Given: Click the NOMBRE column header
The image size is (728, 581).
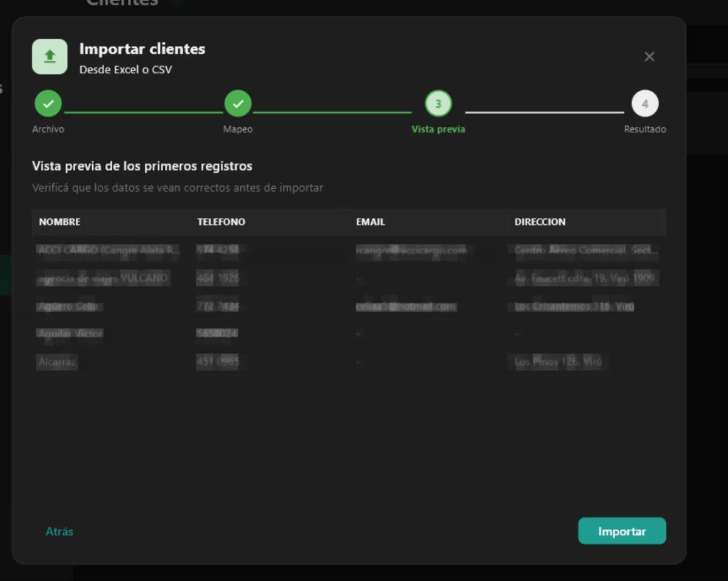Looking at the screenshot, I should [59, 222].
